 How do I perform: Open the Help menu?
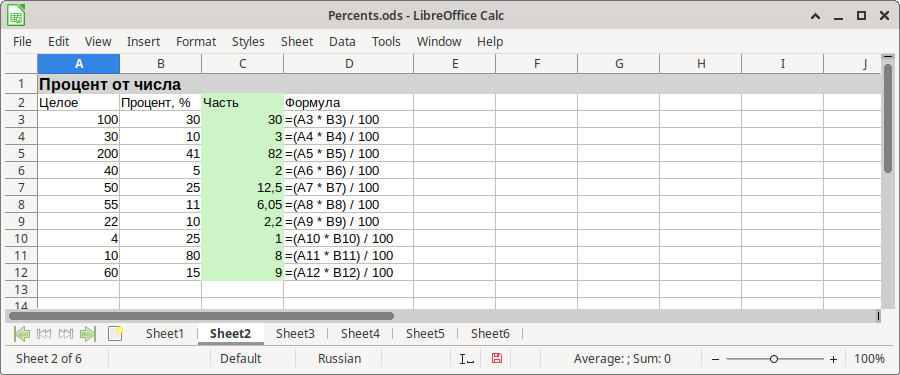(x=490, y=41)
